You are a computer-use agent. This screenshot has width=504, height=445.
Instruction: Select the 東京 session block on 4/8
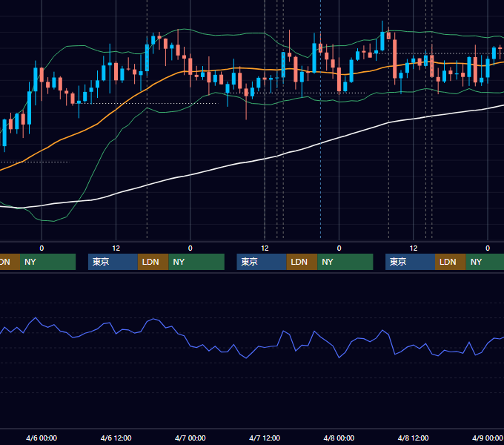[410, 262]
